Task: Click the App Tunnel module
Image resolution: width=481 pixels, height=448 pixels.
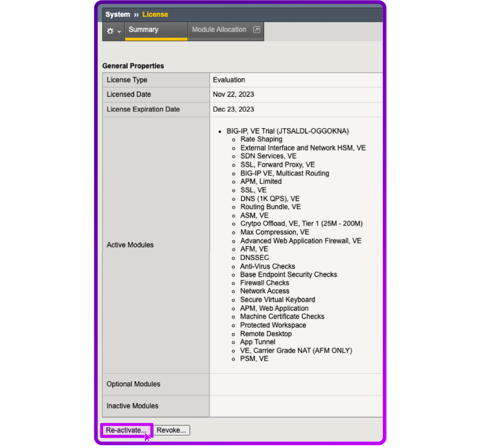Action: click(258, 342)
